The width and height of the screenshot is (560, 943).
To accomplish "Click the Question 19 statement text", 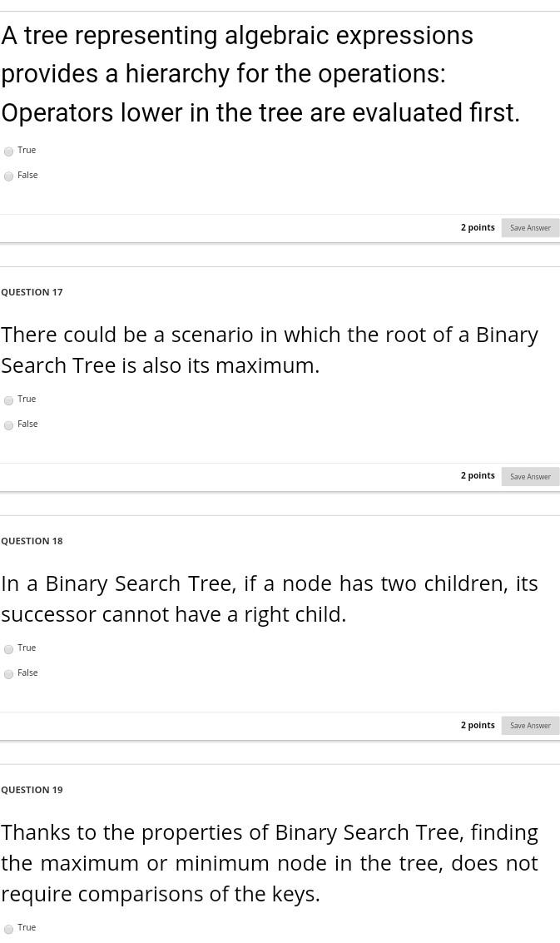I will 270,862.
